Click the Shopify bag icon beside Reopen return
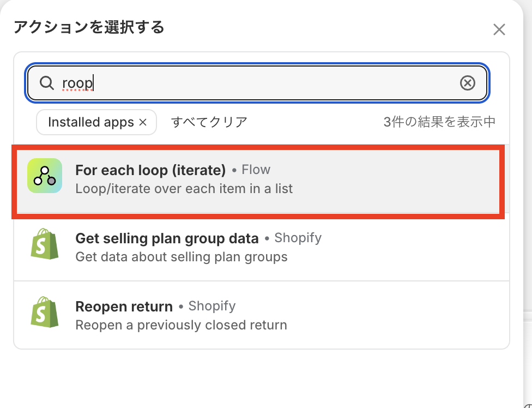Viewport: 532px width, 408px height. [45, 312]
